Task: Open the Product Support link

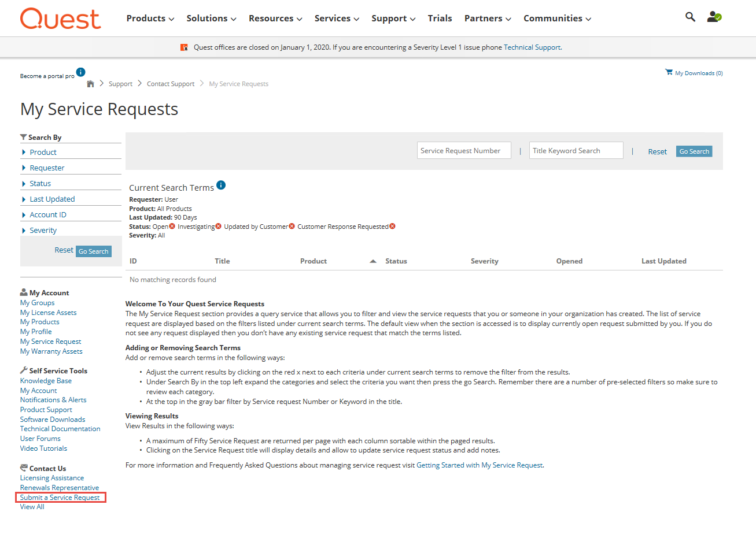Action: [x=46, y=410]
